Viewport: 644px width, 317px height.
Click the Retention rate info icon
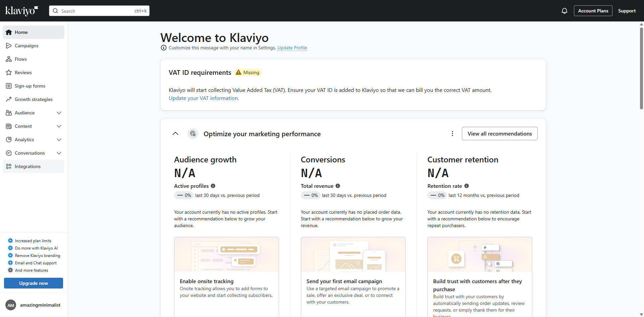467,186
